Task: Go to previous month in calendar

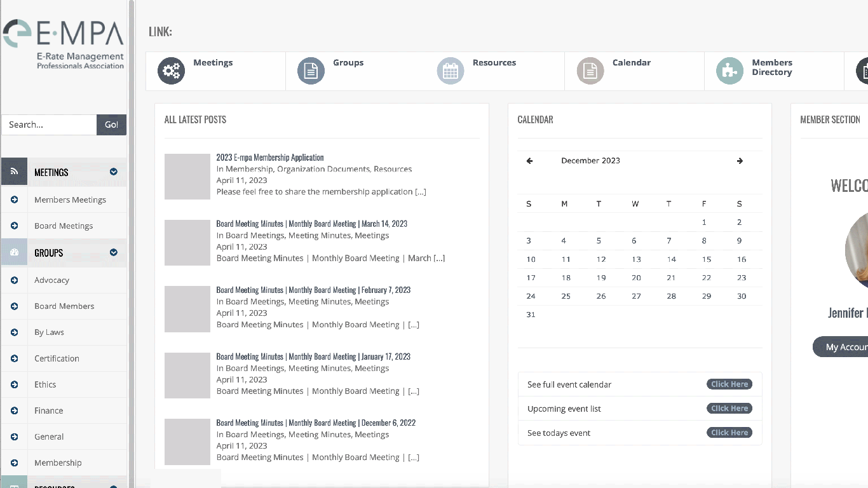Action: point(529,161)
